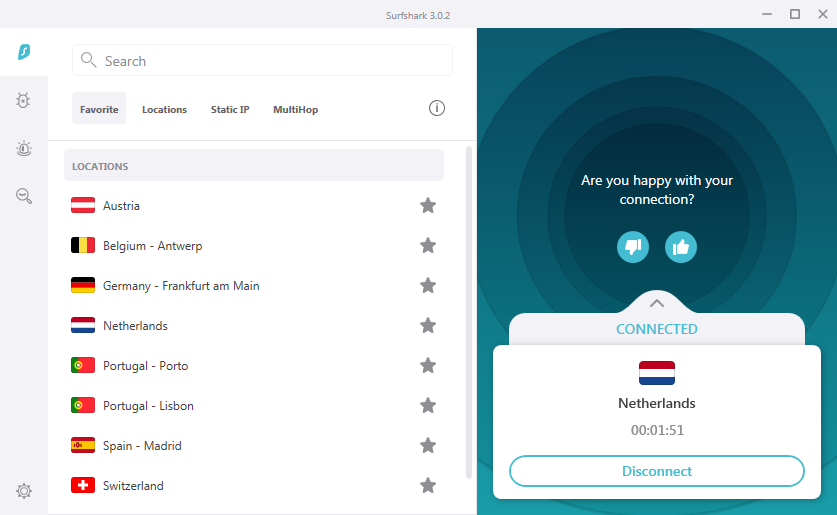Viewport: 837px width, 515px height.
Task: Toggle favorite star for Austria
Action: 428,205
